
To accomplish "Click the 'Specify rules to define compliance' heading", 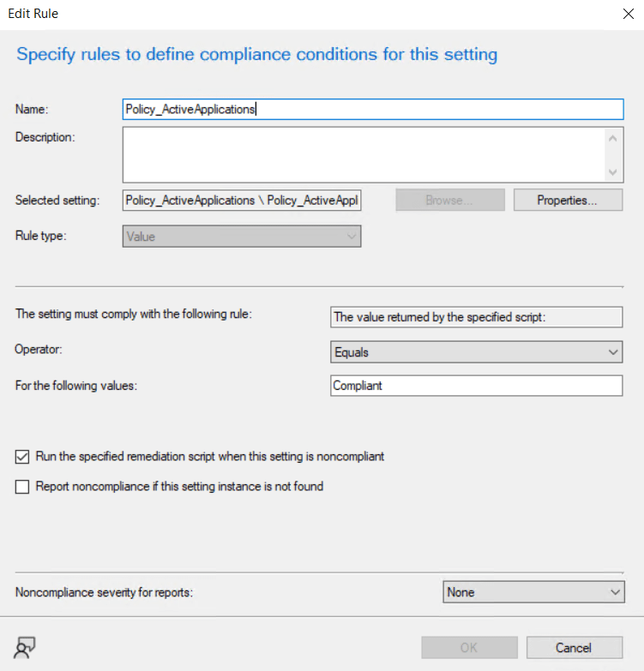I will coord(256,55).
